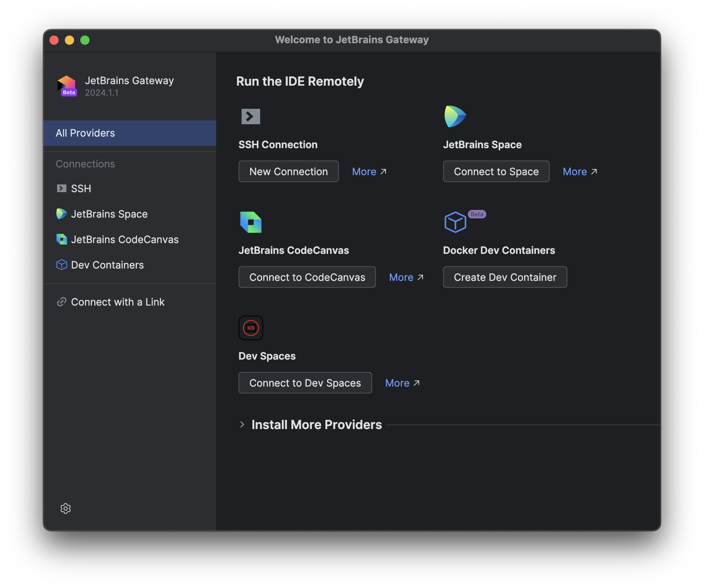The width and height of the screenshot is (704, 588).
Task: Open More link next to Dev Spaces
Action: click(x=402, y=383)
